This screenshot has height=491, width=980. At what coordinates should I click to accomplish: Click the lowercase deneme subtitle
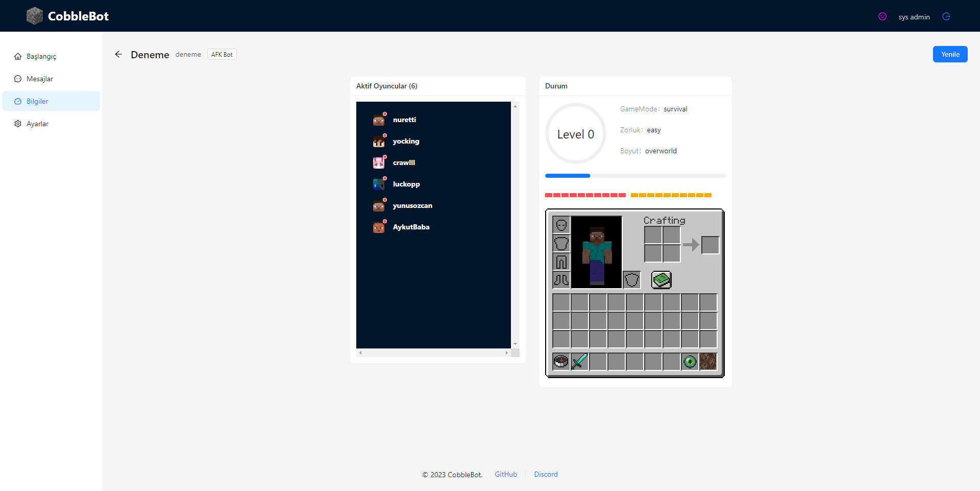click(188, 55)
